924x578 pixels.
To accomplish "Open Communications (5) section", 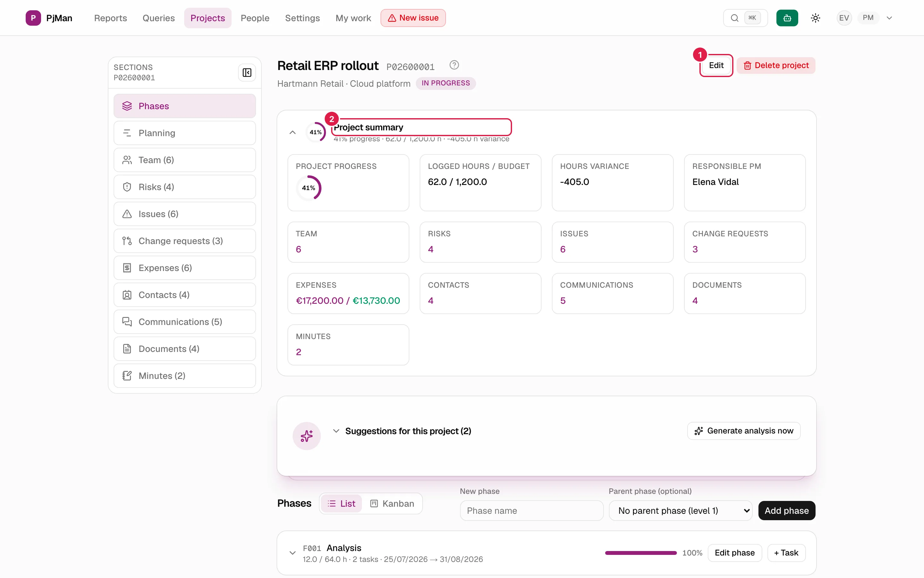I will tap(185, 322).
